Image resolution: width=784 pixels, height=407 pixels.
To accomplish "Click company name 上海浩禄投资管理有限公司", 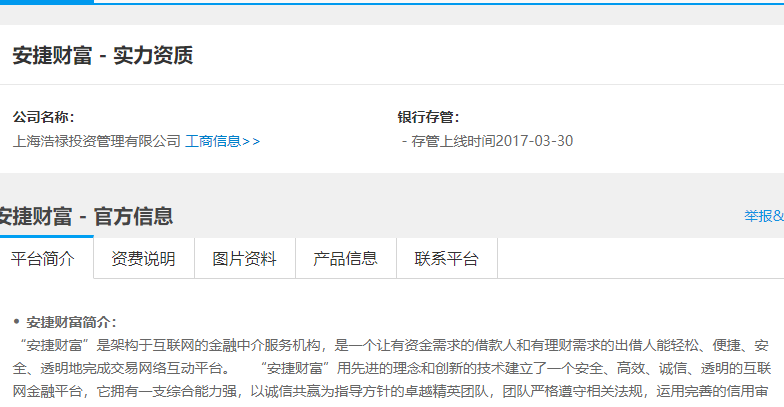I will pyautogui.click(x=96, y=141).
